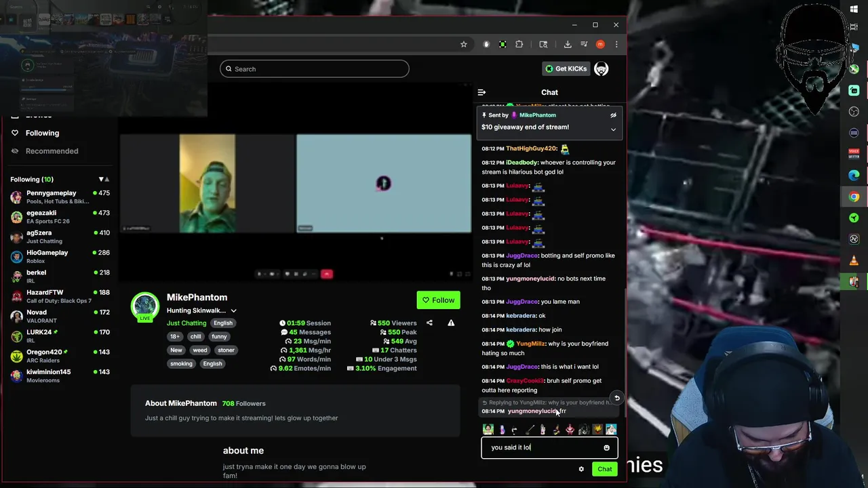
Task: Select the 18+ tag
Action: pos(175,337)
